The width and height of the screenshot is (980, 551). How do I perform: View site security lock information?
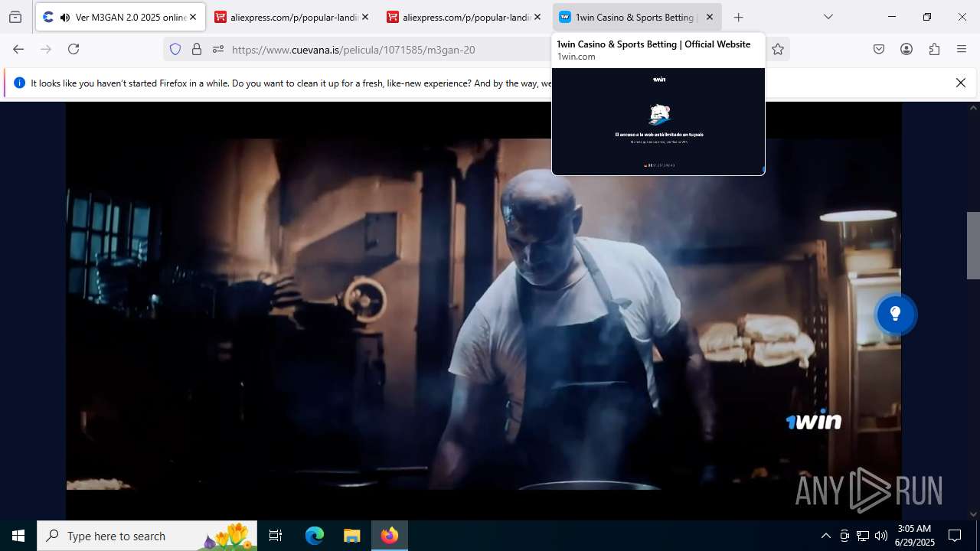pos(197,49)
